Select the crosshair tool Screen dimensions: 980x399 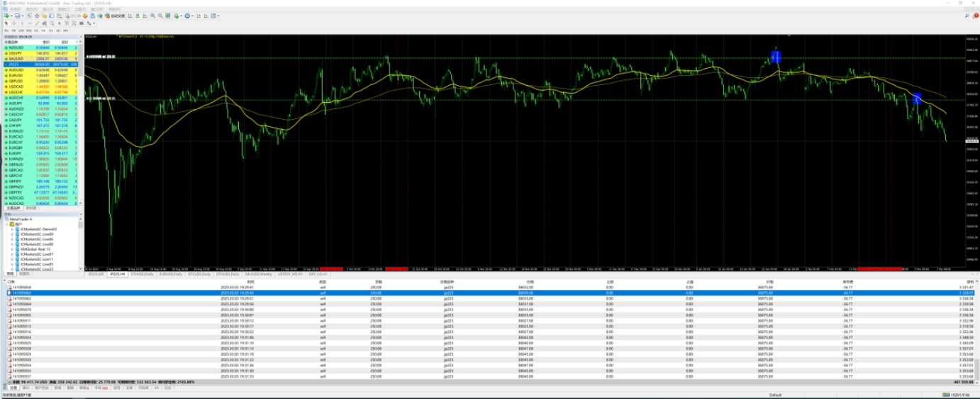tap(13, 23)
